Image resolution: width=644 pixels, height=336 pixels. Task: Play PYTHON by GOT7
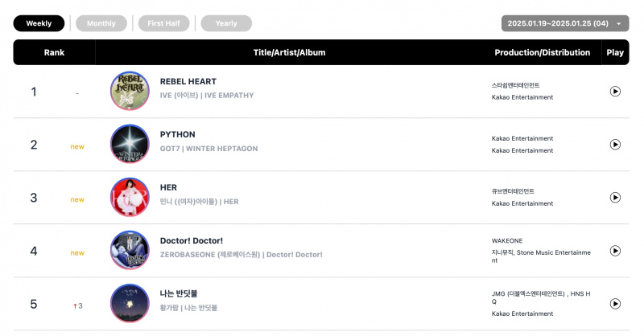click(x=615, y=145)
